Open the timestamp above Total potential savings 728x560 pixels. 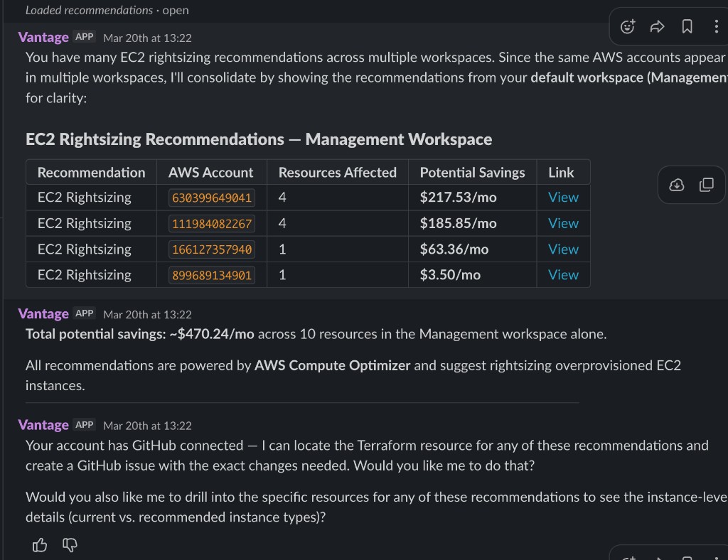tap(147, 315)
